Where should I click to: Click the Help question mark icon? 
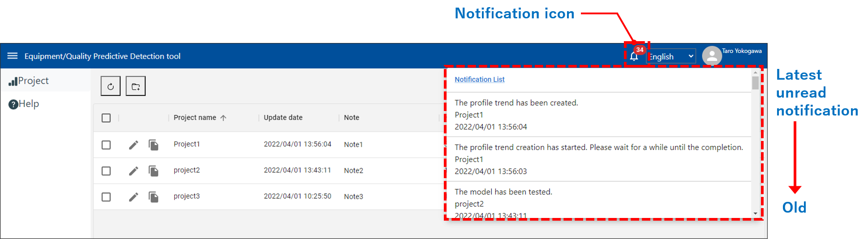[13, 104]
